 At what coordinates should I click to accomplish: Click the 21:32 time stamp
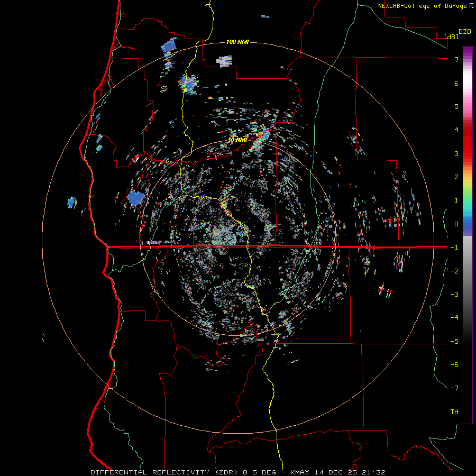coord(374,472)
